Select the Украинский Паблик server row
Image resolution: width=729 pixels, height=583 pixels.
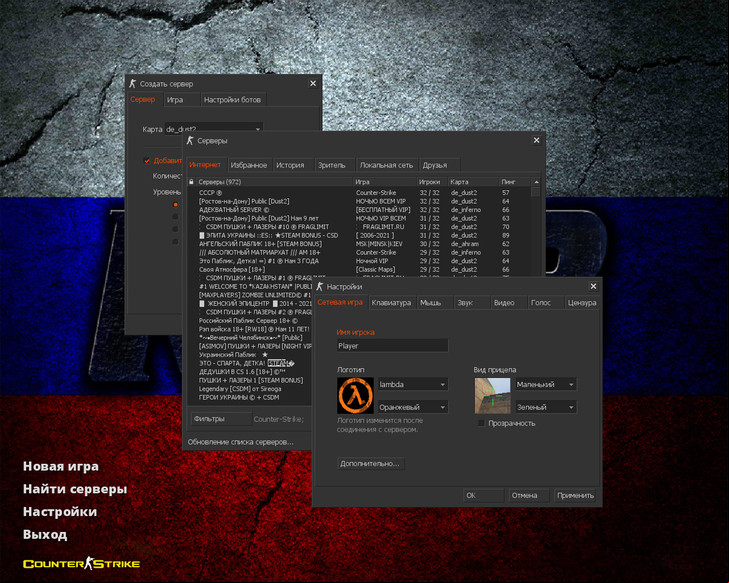pos(251,355)
